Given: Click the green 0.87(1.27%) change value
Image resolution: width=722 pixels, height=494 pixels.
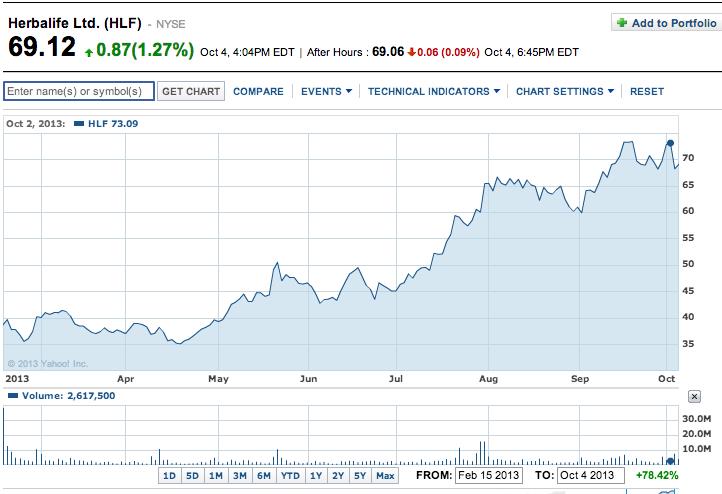Looking at the screenshot, I should coord(145,50).
